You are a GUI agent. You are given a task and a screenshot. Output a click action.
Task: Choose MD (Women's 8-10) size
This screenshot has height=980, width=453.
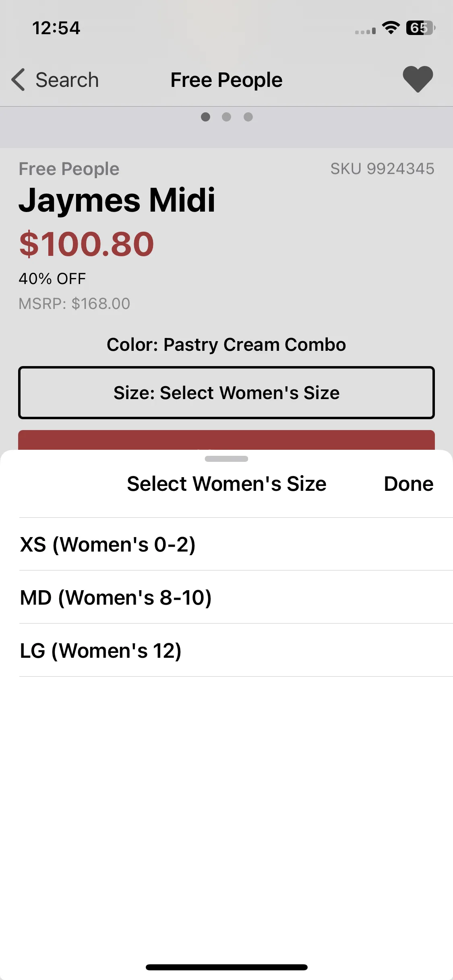pos(236,597)
